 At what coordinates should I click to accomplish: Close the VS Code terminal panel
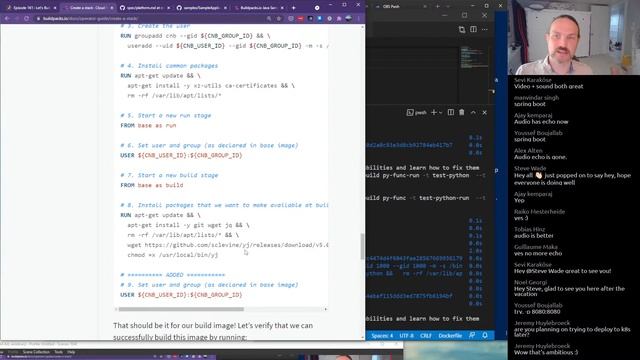[484, 112]
